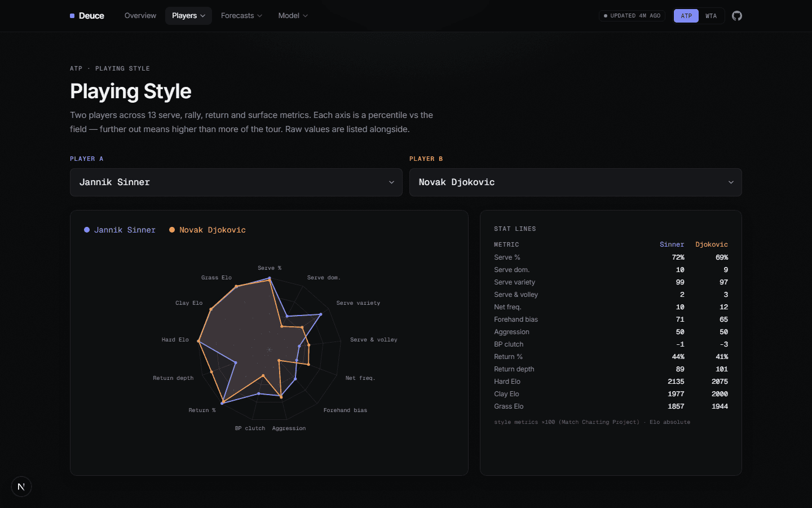
Task: Click the Serve % radar axis label
Action: [270, 268]
